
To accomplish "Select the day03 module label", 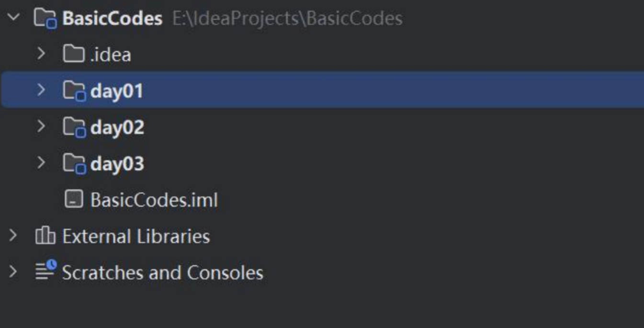I will pyautogui.click(x=117, y=164).
